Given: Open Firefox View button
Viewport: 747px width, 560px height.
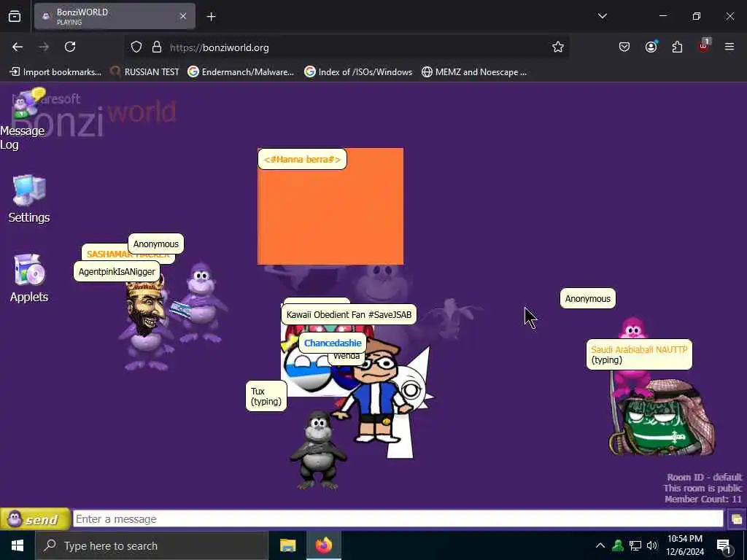Looking at the screenshot, I should click(x=15, y=17).
